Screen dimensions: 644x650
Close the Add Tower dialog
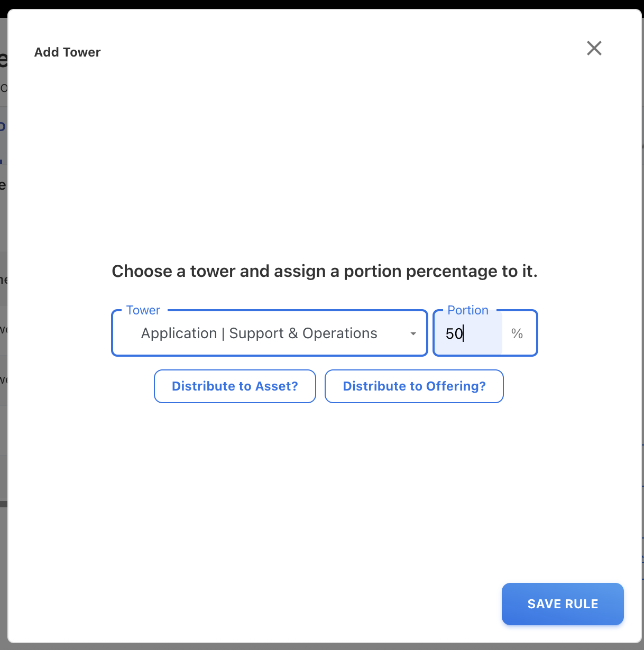594,49
